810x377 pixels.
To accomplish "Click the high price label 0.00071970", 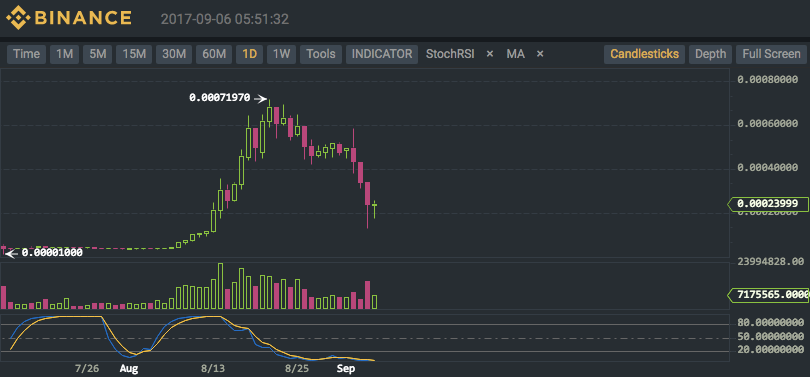I will point(220,97).
